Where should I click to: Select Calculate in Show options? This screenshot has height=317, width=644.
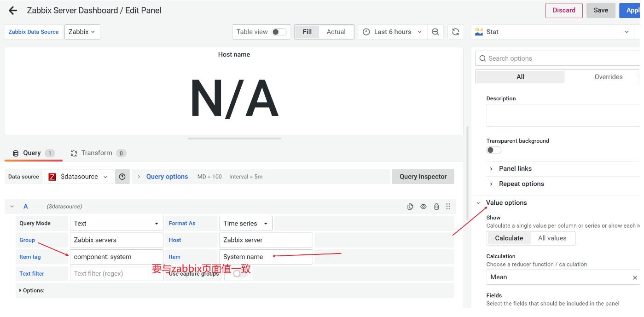coord(509,238)
